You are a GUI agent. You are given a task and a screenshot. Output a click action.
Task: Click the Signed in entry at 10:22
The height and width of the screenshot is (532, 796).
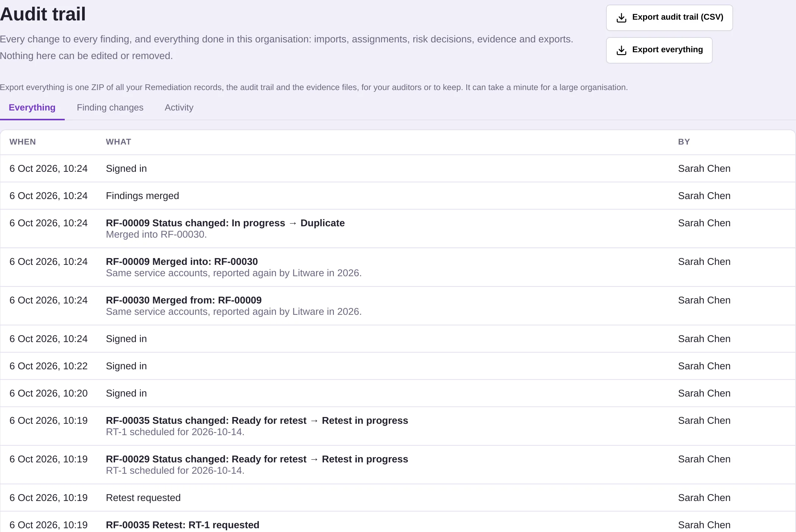(397, 366)
